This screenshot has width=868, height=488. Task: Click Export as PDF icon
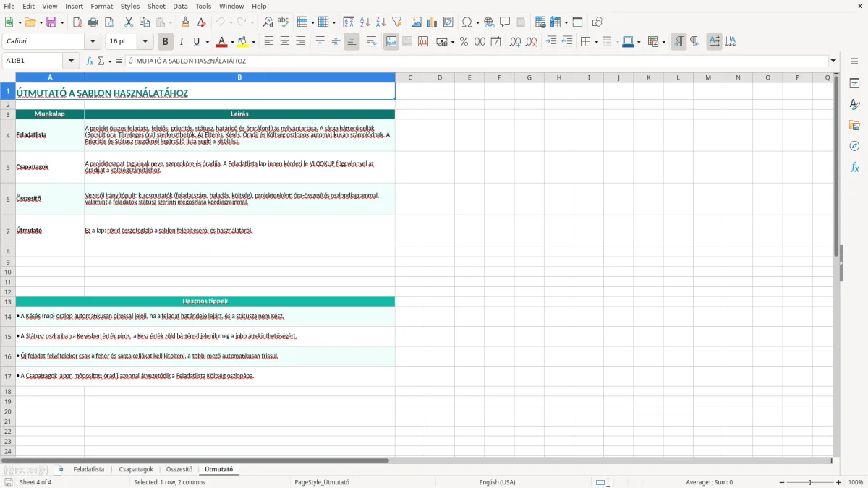tap(77, 22)
